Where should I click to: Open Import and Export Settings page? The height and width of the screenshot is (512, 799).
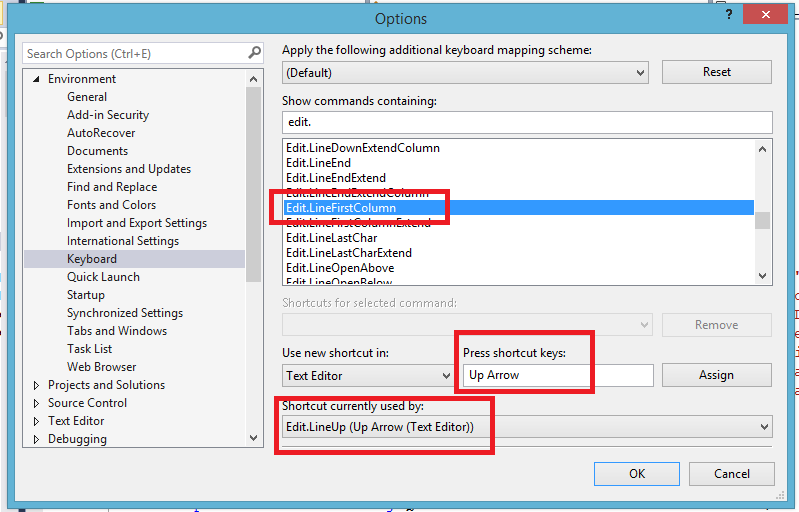[137, 223]
